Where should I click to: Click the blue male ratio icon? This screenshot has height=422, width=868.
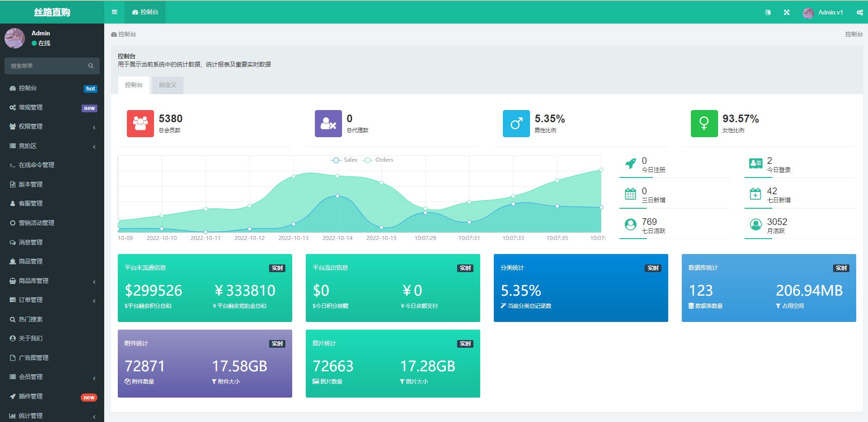click(516, 123)
